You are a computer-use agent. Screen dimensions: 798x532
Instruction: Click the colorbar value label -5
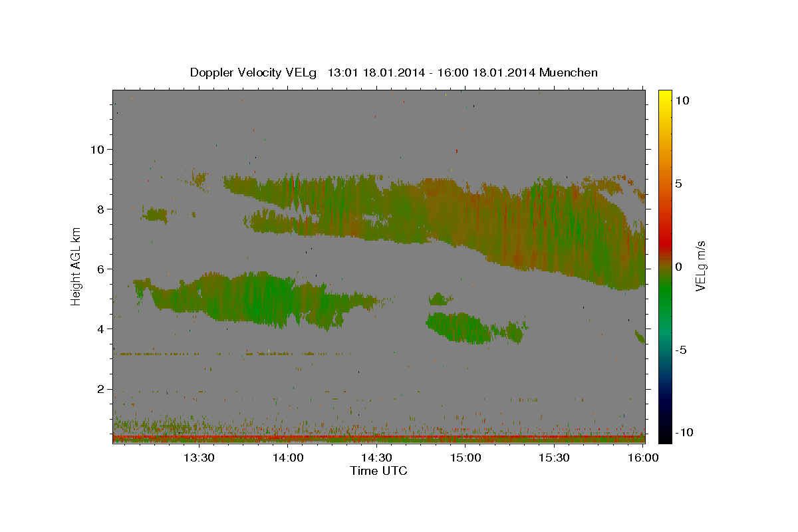[681, 350]
